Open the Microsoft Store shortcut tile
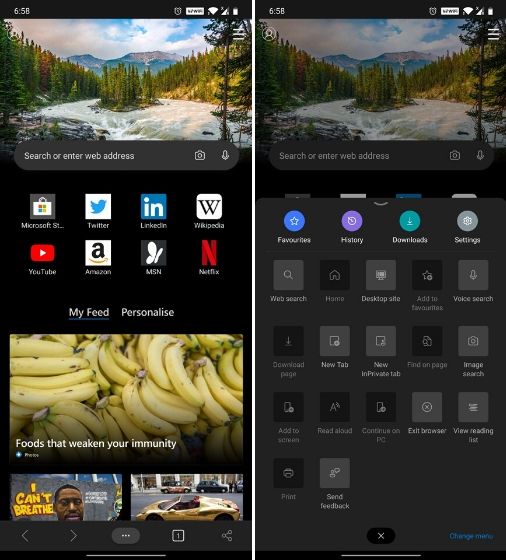 coord(42,211)
